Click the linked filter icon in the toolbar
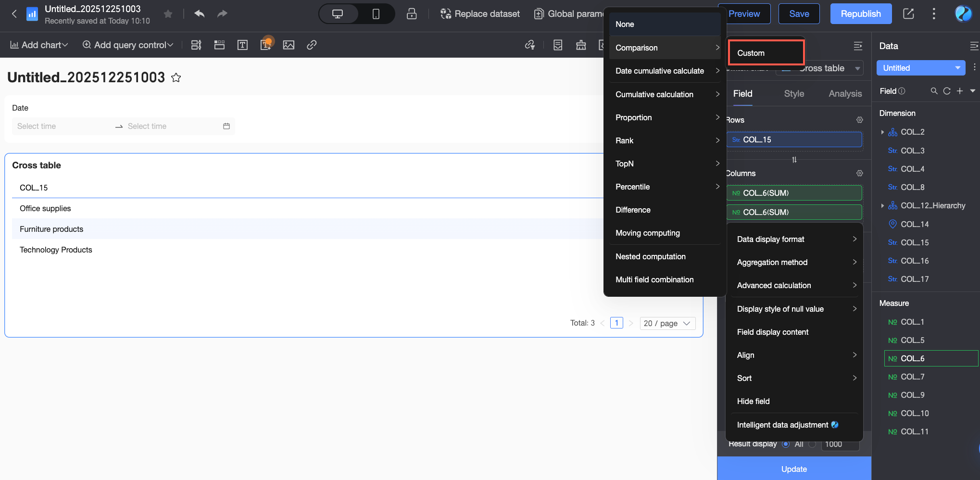 click(x=530, y=45)
